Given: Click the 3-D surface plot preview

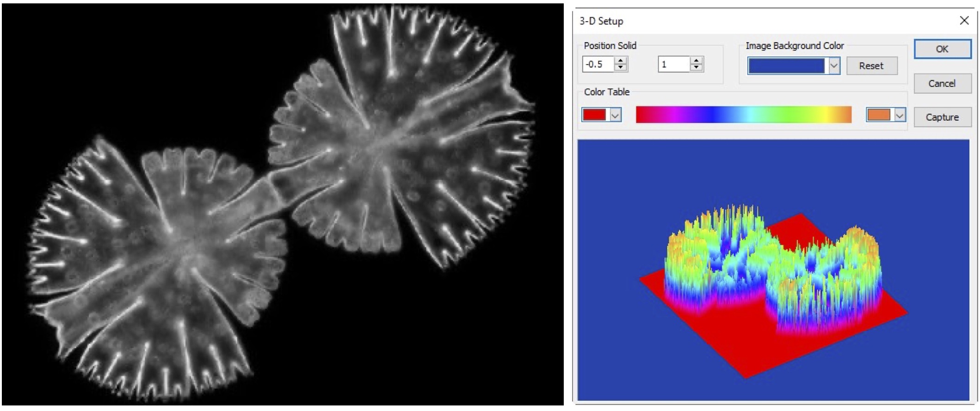Looking at the screenshot, I should [773, 270].
